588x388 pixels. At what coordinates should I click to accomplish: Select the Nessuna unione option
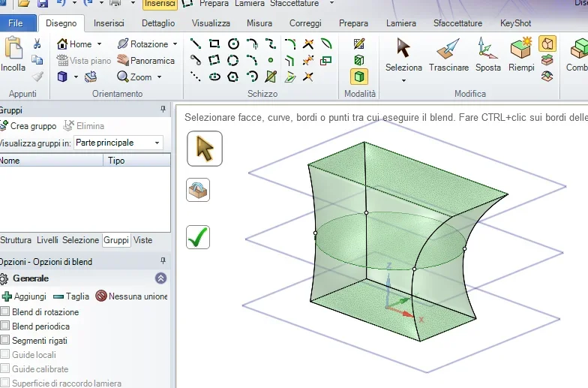tap(131, 296)
